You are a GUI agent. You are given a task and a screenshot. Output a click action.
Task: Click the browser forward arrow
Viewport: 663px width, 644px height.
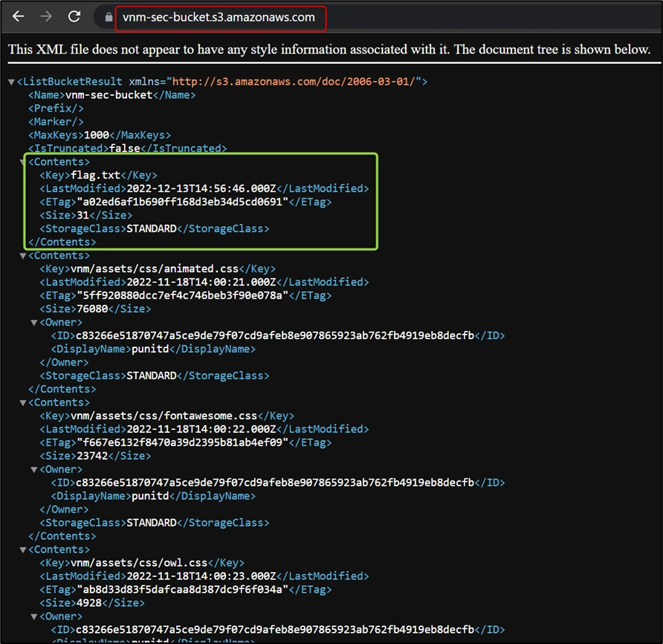coord(46,16)
